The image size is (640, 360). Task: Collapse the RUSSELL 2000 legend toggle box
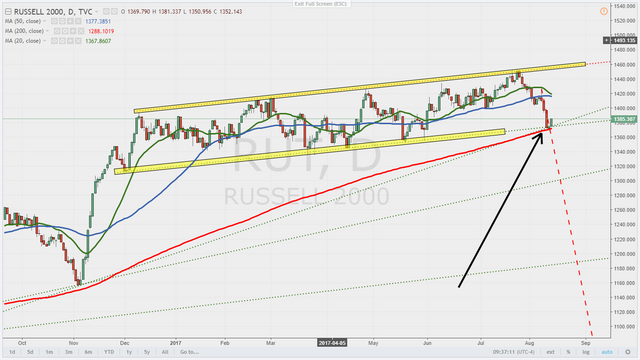[8, 12]
